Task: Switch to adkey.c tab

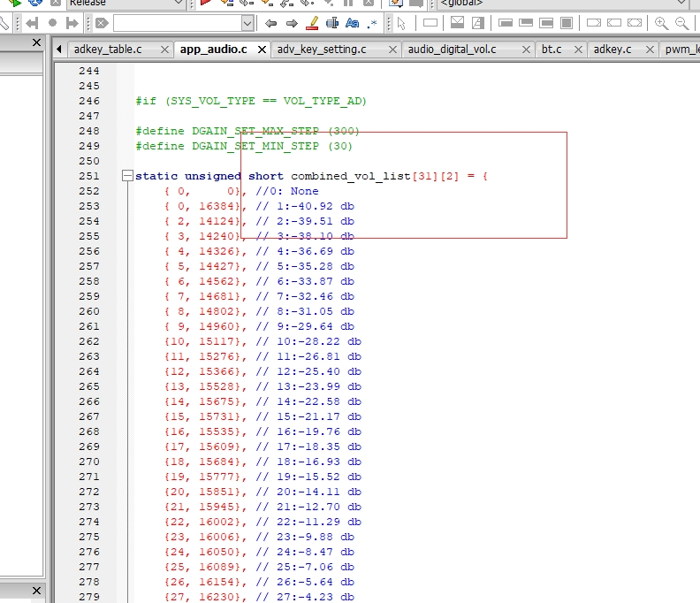Action: [612, 50]
